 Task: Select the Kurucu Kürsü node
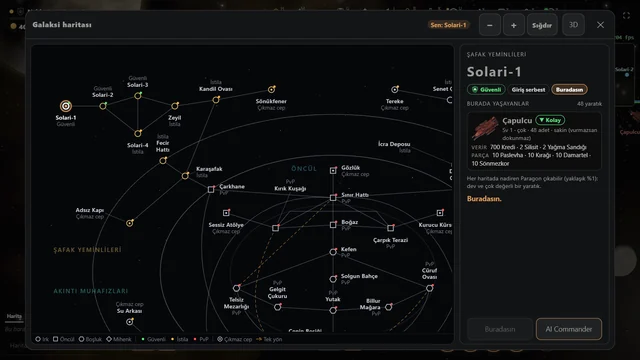click(440, 213)
